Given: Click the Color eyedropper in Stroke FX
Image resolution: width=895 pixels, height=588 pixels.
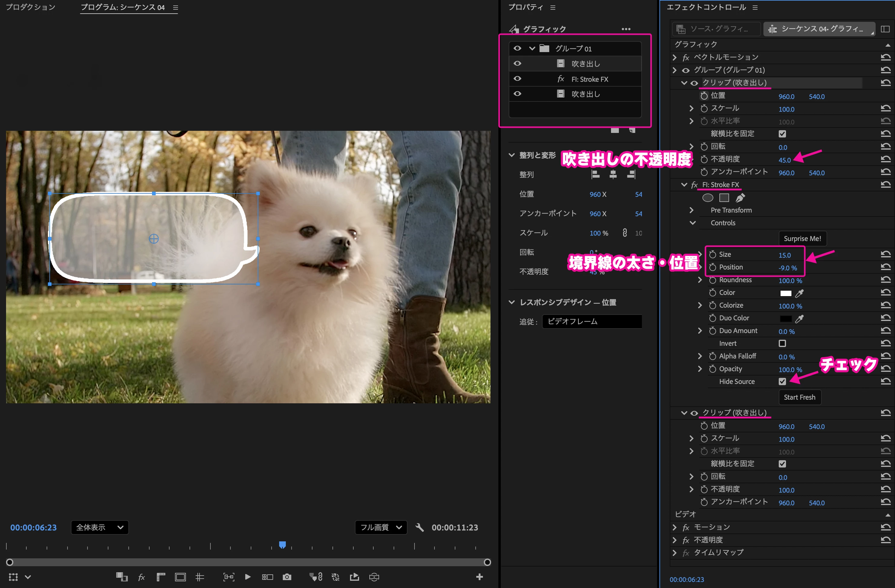Looking at the screenshot, I should (x=800, y=293).
